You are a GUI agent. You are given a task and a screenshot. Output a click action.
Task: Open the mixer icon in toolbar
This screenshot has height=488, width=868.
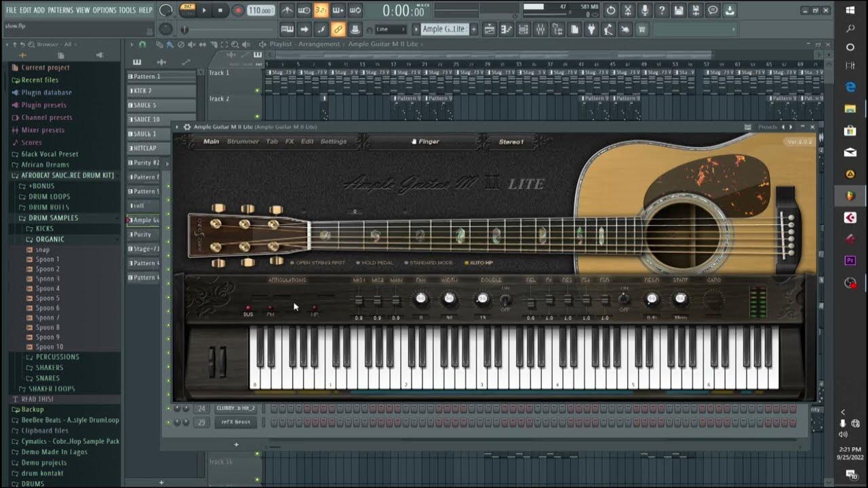(541, 29)
